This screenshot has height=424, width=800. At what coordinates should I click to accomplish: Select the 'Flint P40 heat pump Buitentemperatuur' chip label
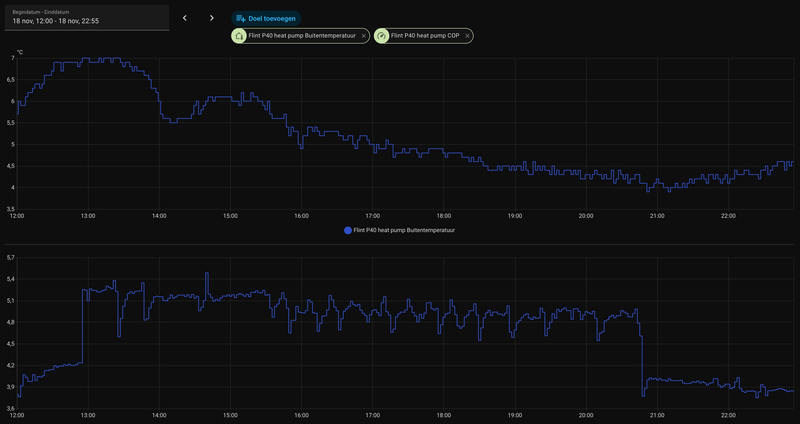(x=302, y=36)
